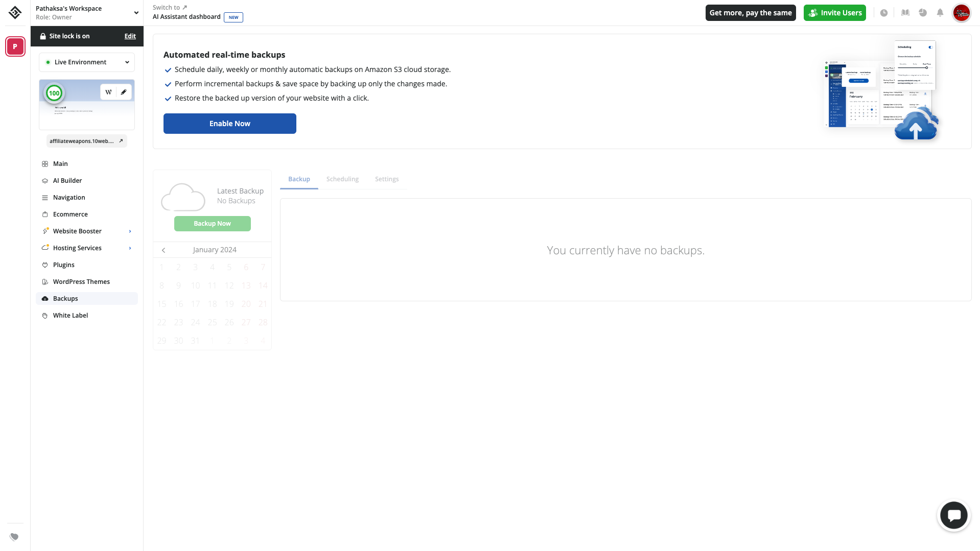Go to previous month in calendar
The image size is (980, 551).
[x=164, y=250]
